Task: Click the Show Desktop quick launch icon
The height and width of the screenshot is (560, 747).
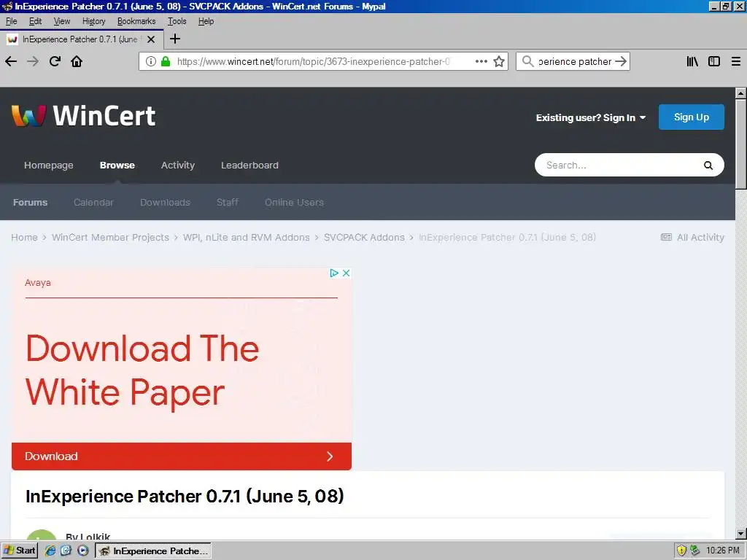Action: coord(66,551)
